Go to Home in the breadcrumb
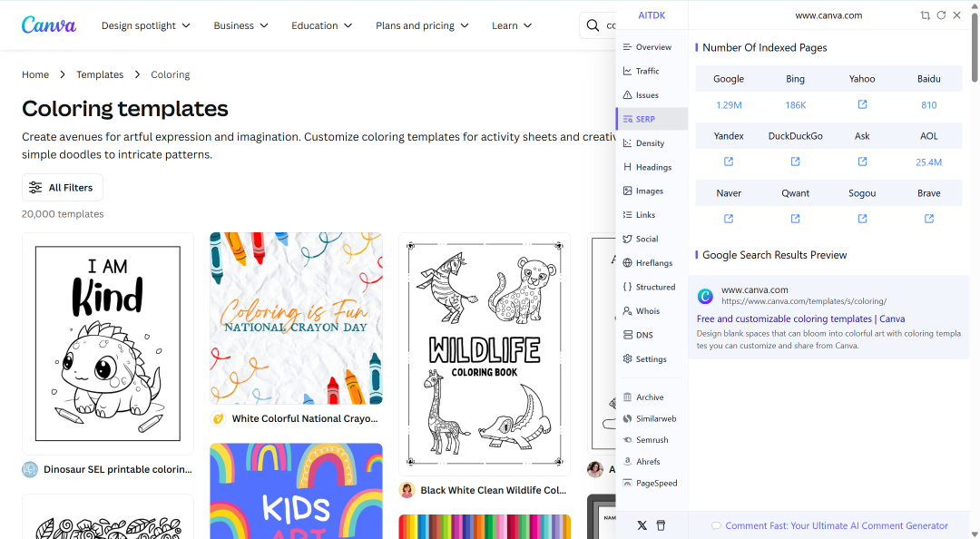This screenshot has height=539, width=980. click(35, 74)
